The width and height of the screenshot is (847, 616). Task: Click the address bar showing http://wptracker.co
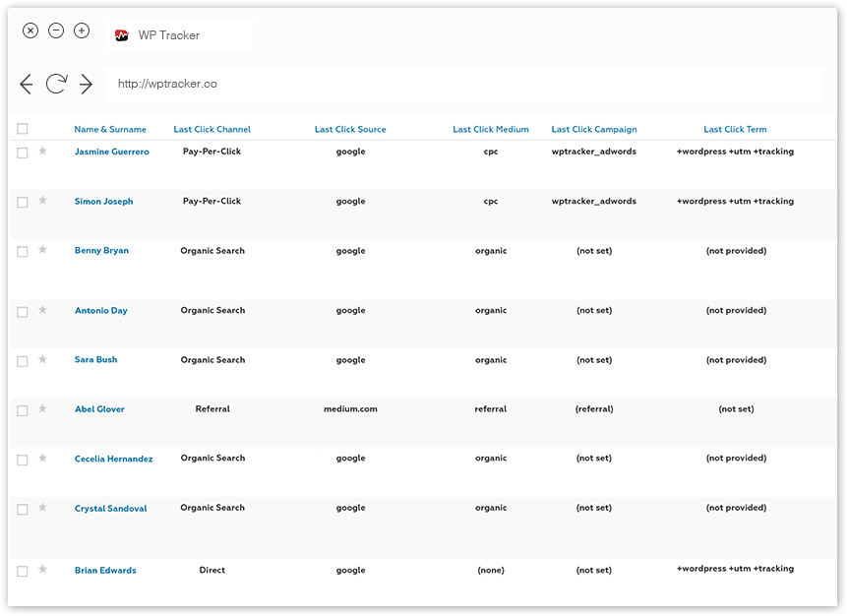tap(464, 84)
